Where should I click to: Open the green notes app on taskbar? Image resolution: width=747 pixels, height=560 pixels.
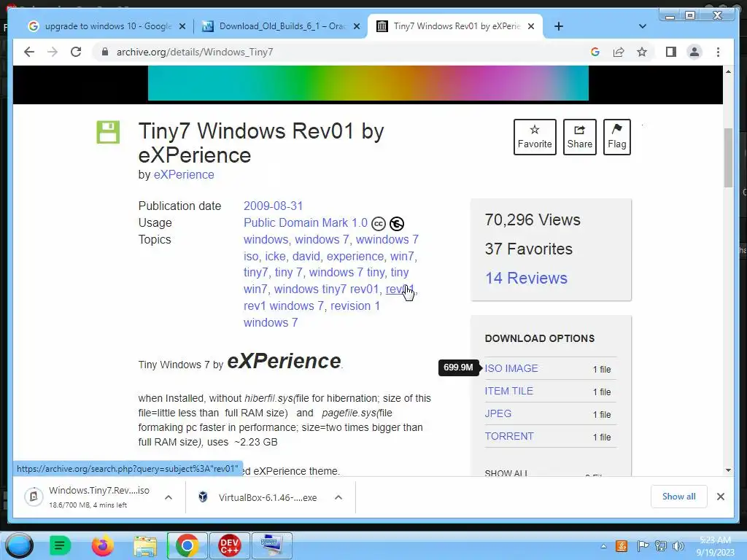(60, 545)
